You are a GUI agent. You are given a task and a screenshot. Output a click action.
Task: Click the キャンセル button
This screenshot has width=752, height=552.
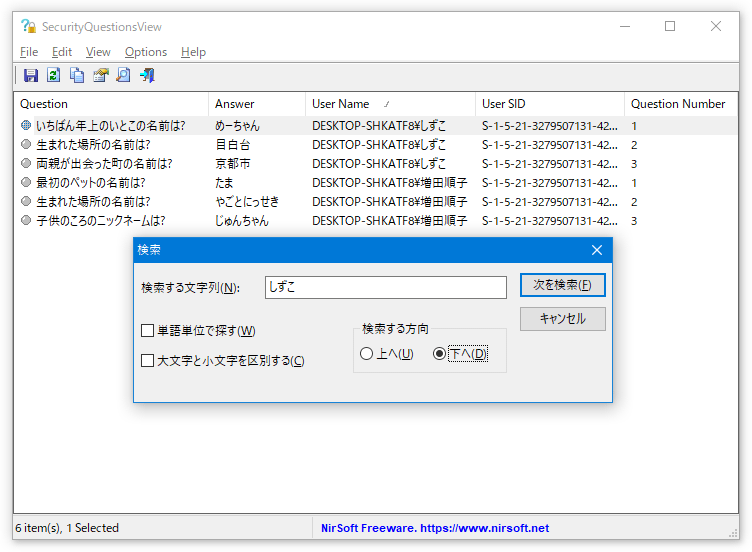(x=563, y=319)
